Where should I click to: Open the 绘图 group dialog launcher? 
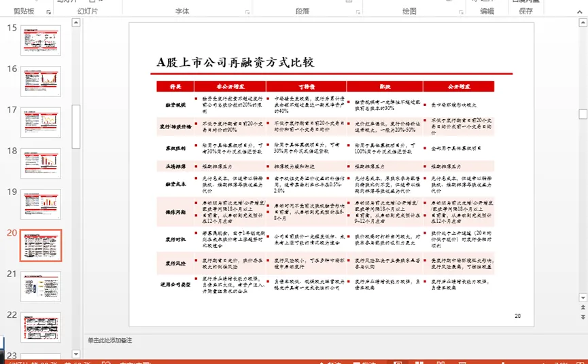pos(461,12)
